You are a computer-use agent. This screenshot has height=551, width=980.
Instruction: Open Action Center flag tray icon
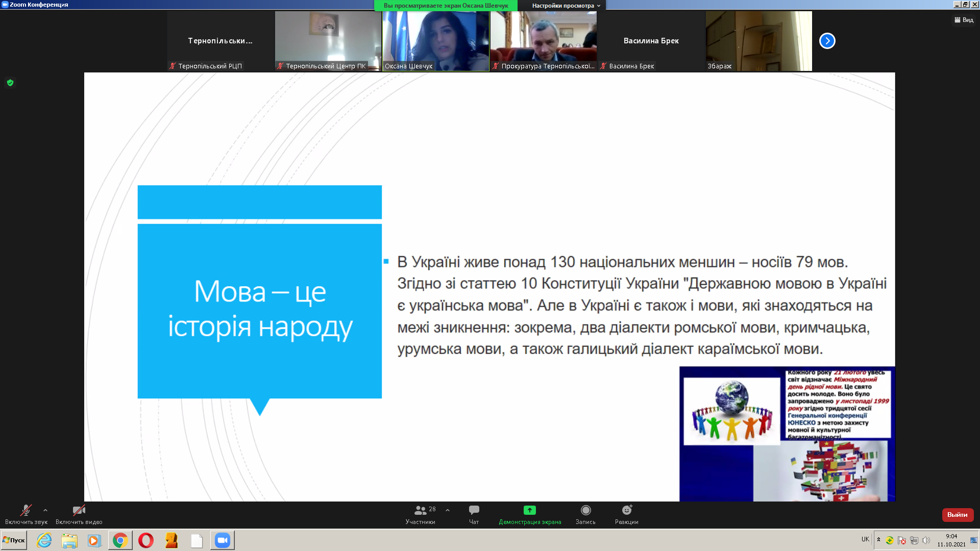[902, 540]
